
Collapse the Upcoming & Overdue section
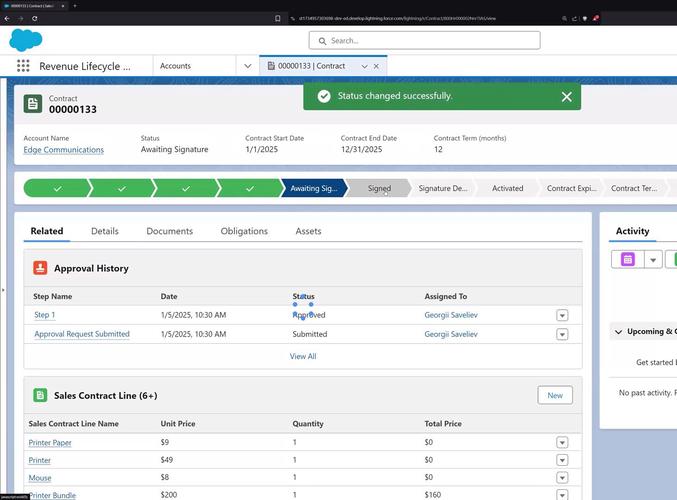(x=618, y=332)
